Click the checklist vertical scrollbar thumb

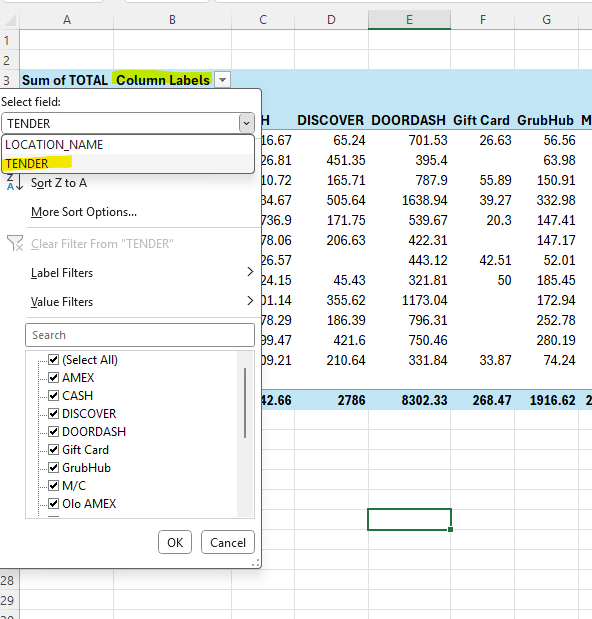tap(245, 403)
